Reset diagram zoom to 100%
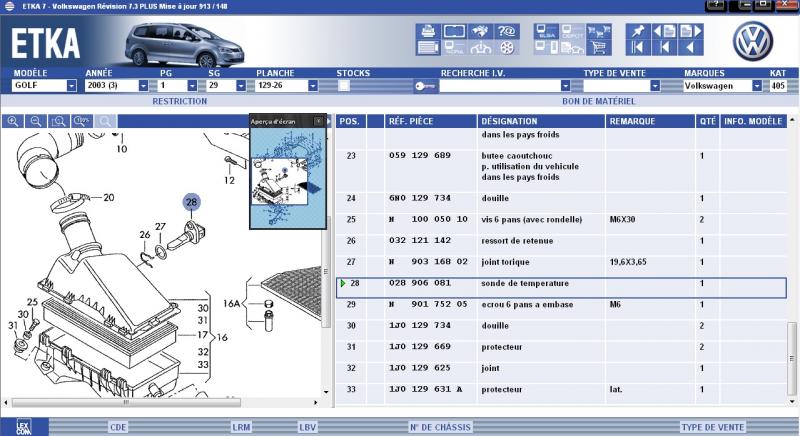This screenshot has height=436, width=800. (x=82, y=121)
